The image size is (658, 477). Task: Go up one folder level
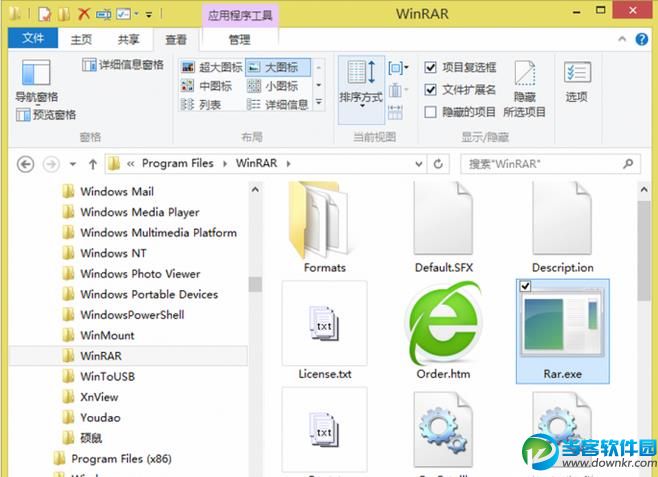pos(93,164)
